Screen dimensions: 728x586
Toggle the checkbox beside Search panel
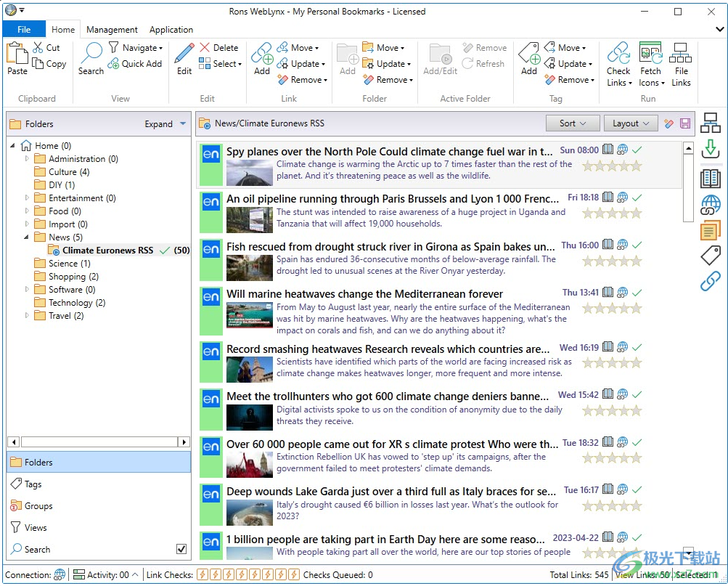pyautogui.click(x=181, y=550)
